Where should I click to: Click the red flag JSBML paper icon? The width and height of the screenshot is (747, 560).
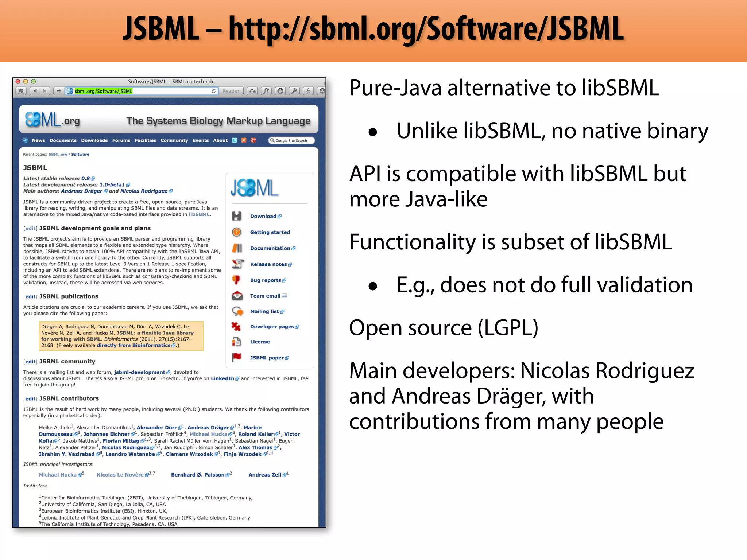point(237,357)
